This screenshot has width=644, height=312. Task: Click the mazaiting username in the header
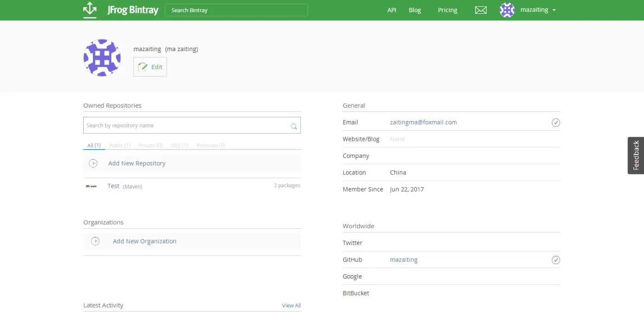pyautogui.click(x=534, y=10)
